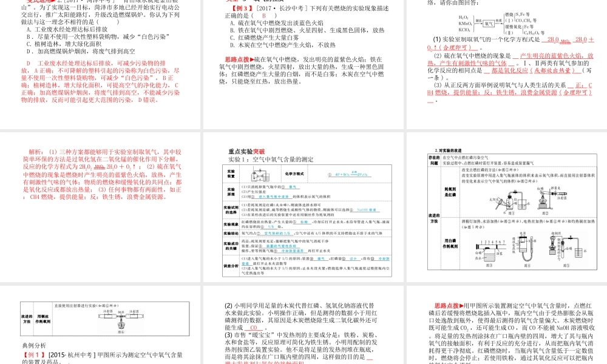
Task: Click the 实验现象 row header
Action: pyautogui.click(x=231, y=224)
